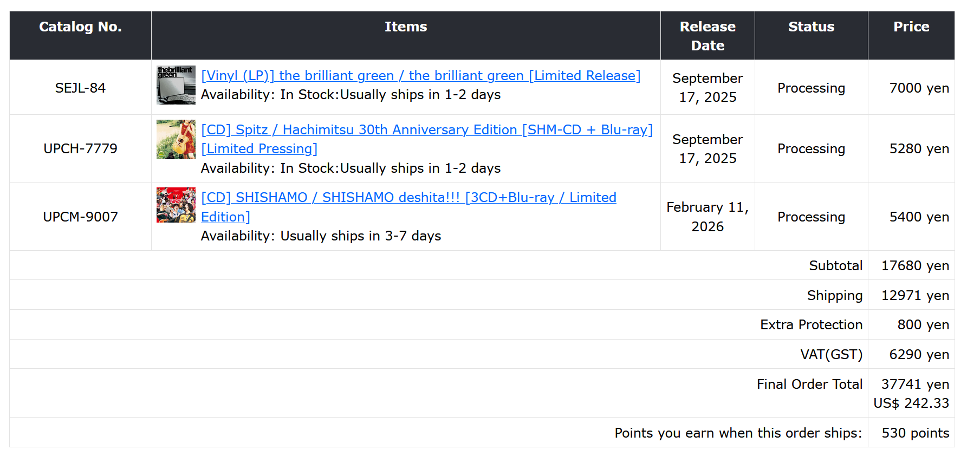
Task: Click the 12971 yen shipping cost
Action: click(x=915, y=295)
